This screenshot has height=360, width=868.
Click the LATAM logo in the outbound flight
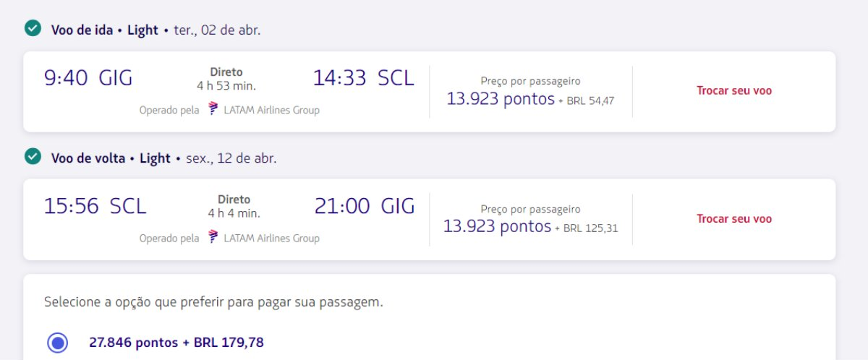(213, 109)
